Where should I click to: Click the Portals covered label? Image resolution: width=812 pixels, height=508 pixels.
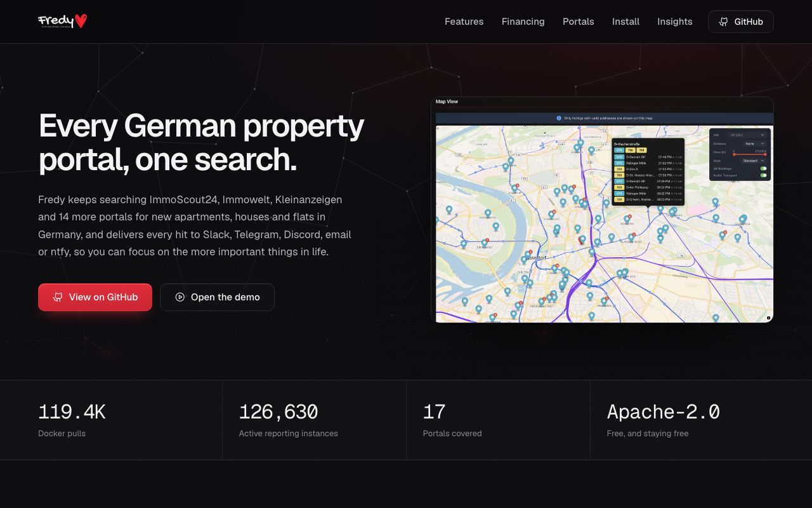click(452, 434)
